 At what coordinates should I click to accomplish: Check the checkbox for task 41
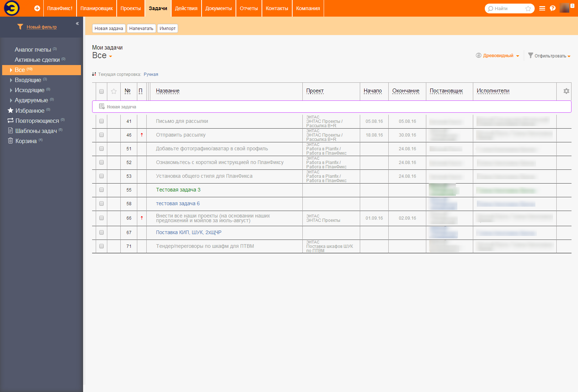[x=102, y=121]
